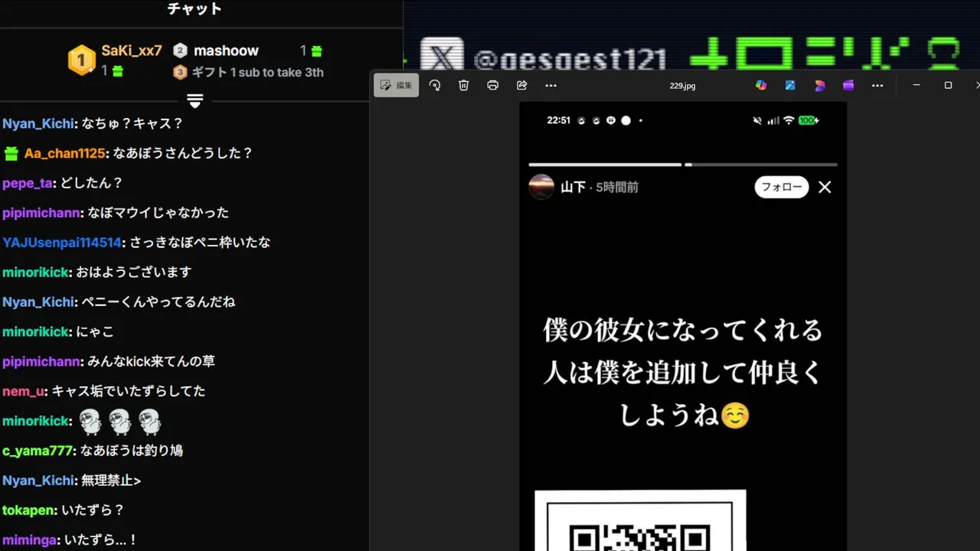
Task: Open miminga username in chat
Action: tap(30, 540)
